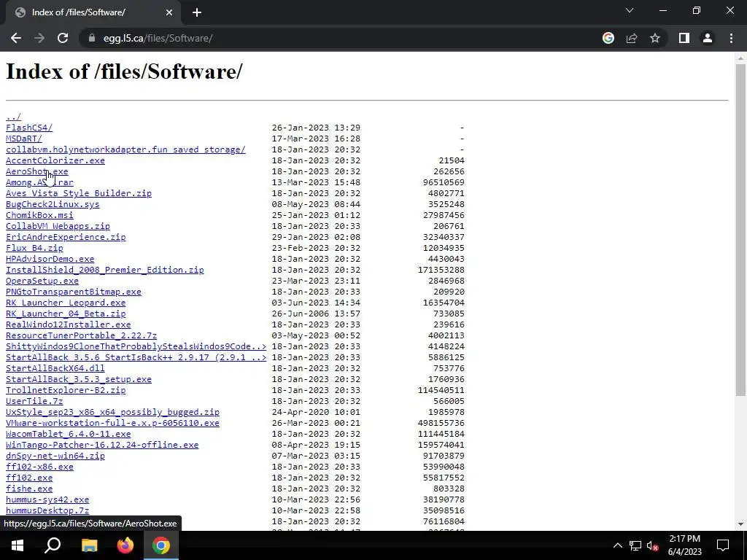This screenshot has width=747, height=560.
Task: Close the Index of /files/Software/ tab
Action: (x=169, y=12)
